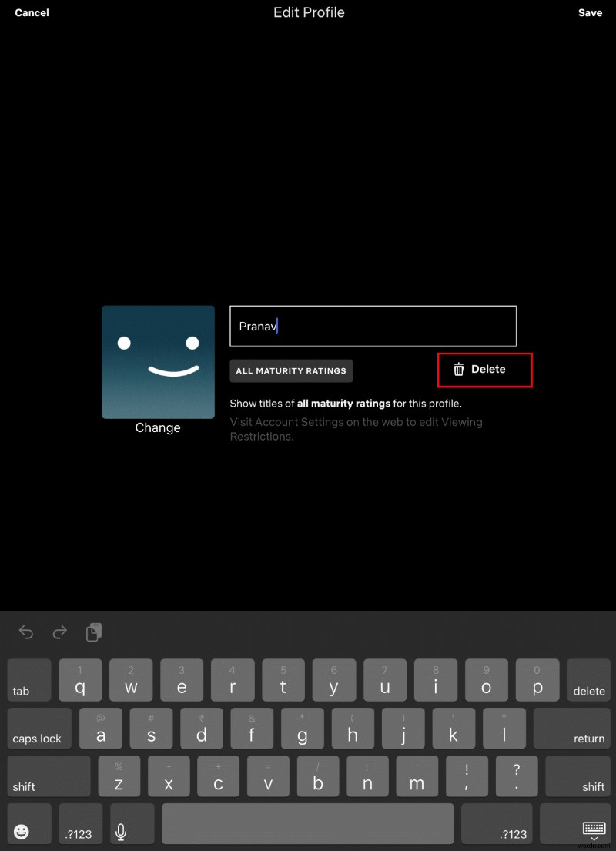The width and height of the screenshot is (616, 851).
Task: Dismiss the keyboard using the keyboard icon
Action: click(x=594, y=830)
